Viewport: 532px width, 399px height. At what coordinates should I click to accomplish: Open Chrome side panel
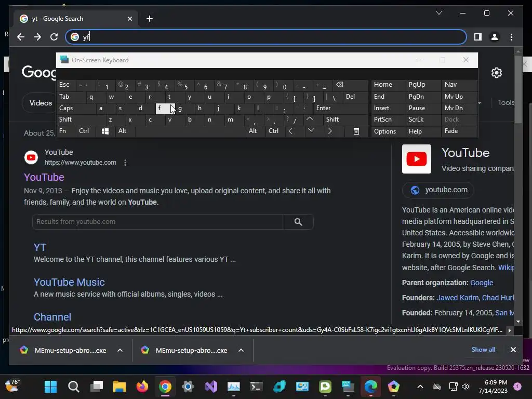coord(478,37)
